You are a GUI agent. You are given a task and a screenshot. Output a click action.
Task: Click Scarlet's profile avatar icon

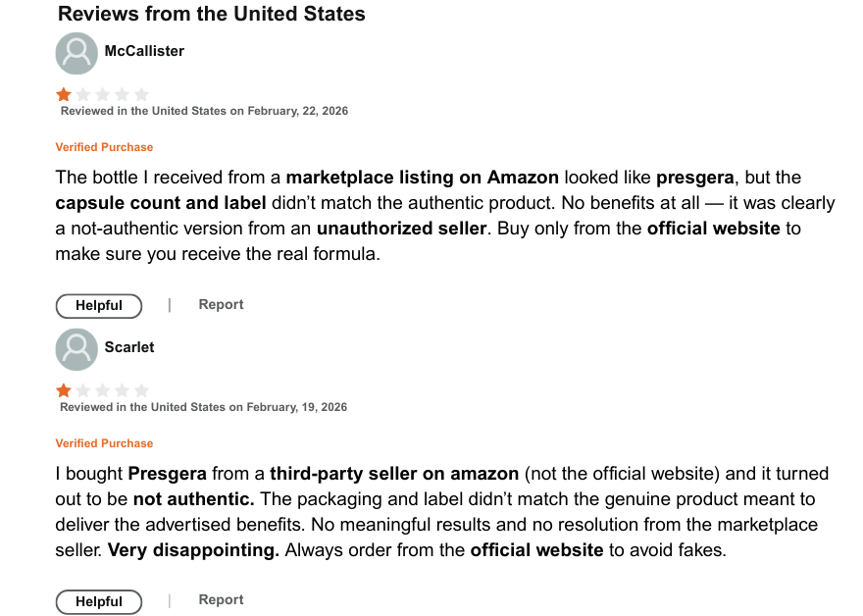click(x=76, y=350)
